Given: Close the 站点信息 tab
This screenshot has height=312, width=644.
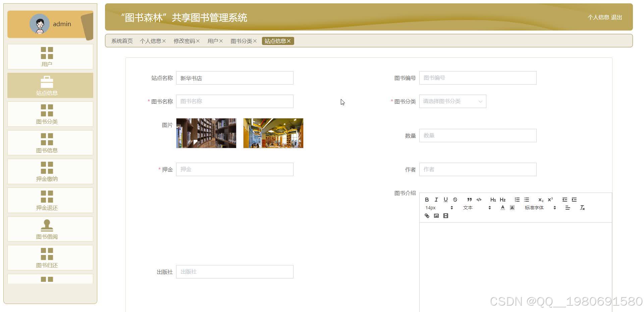Looking at the screenshot, I should (289, 41).
